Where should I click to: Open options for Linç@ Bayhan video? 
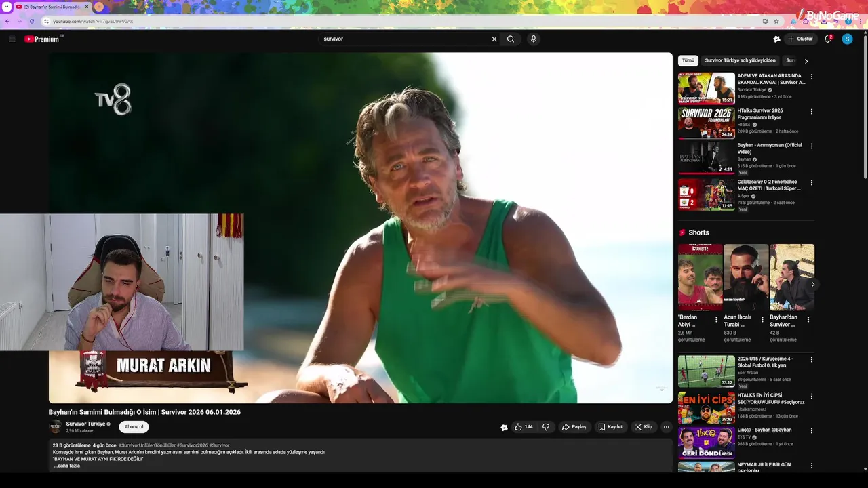[x=812, y=430]
